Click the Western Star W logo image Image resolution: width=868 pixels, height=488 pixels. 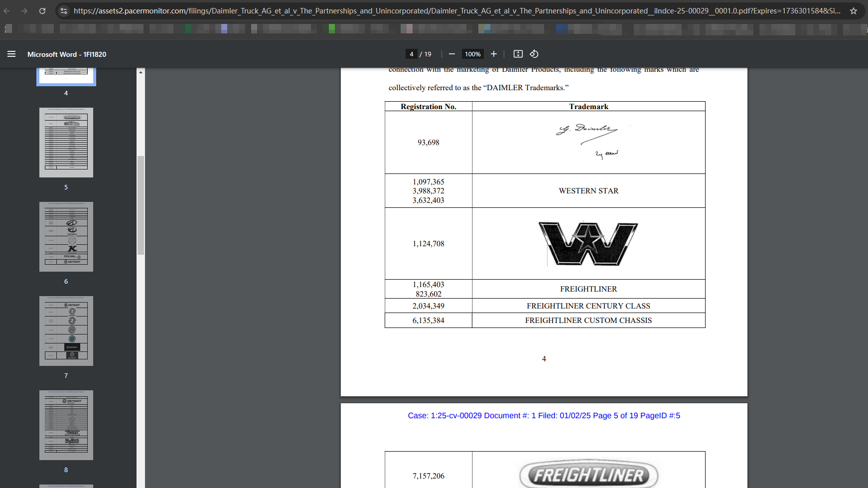[588, 243]
